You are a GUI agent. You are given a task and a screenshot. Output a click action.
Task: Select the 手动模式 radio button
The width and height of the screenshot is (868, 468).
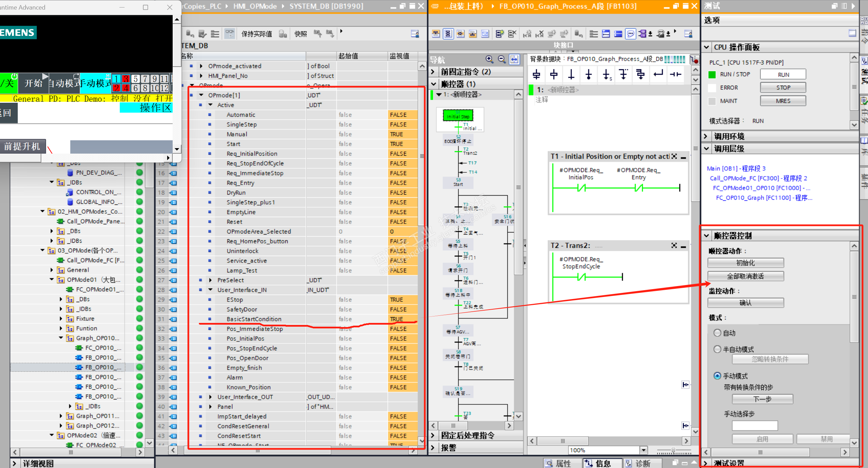coord(717,376)
